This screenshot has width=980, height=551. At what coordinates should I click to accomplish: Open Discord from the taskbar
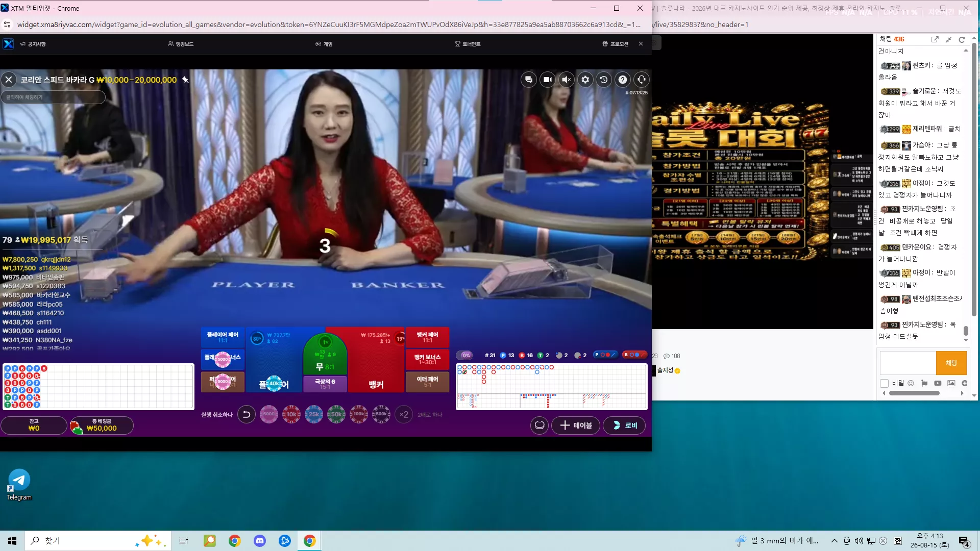pyautogui.click(x=260, y=541)
